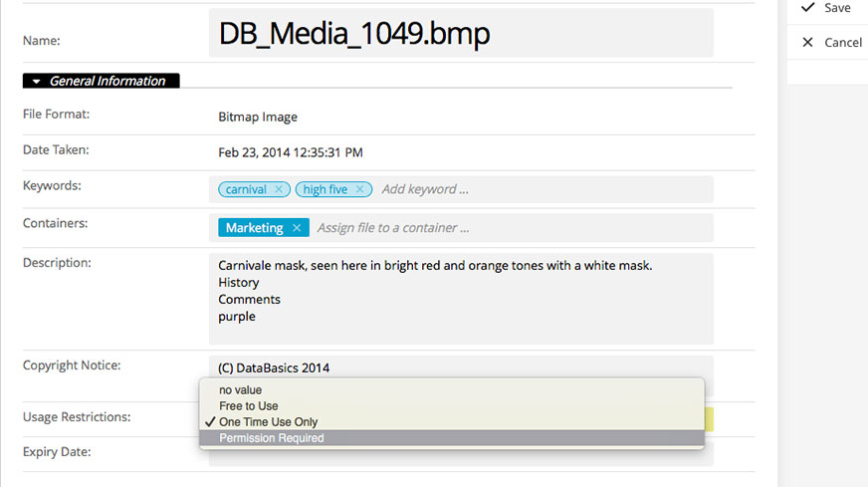Click the 'Date Taken:' label

tap(56, 150)
